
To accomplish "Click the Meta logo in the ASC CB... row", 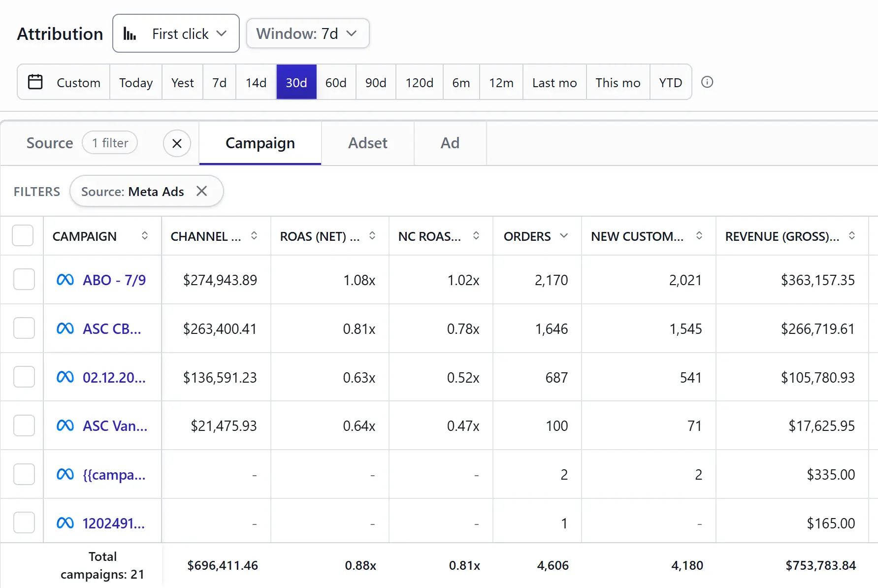I will (x=65, y=328).
